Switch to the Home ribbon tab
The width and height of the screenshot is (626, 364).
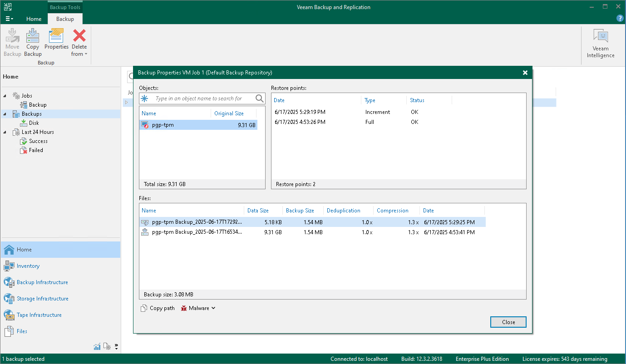tap(34, 19)
